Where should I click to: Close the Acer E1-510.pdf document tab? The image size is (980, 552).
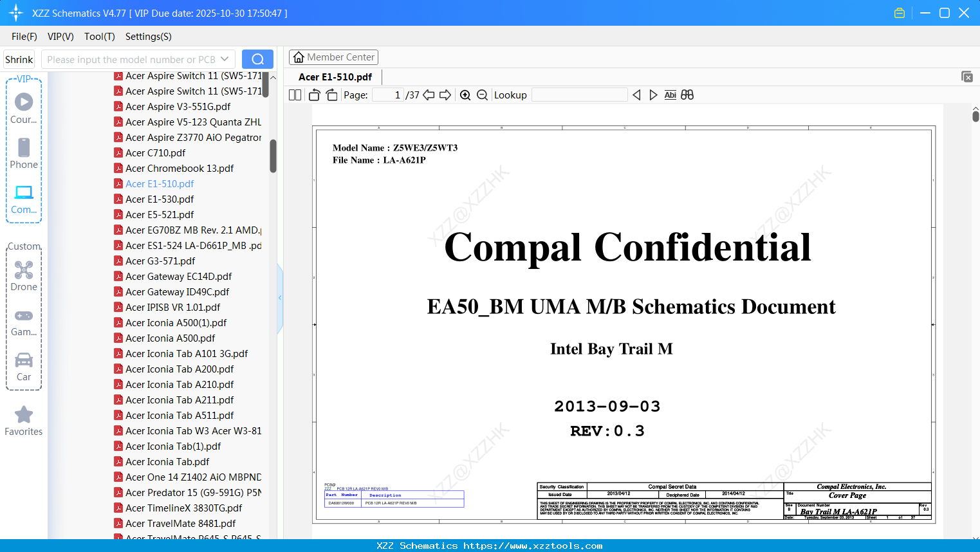pos(967,77)
